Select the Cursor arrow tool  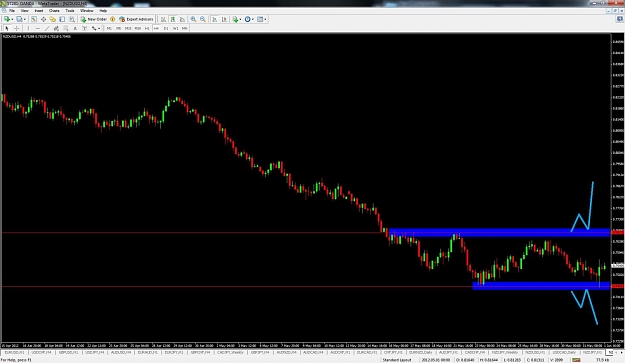point(7,28)
